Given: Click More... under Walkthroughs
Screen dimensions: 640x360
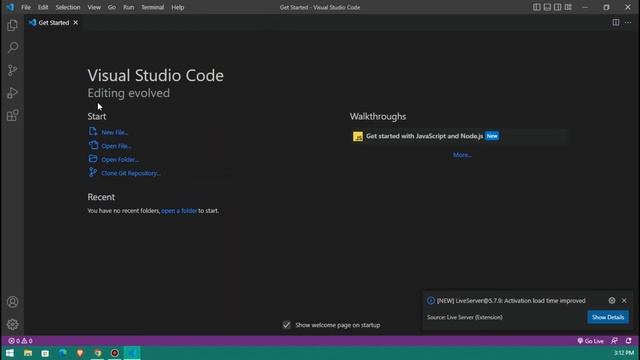Looking at the screenshot, I should (462, 155).
